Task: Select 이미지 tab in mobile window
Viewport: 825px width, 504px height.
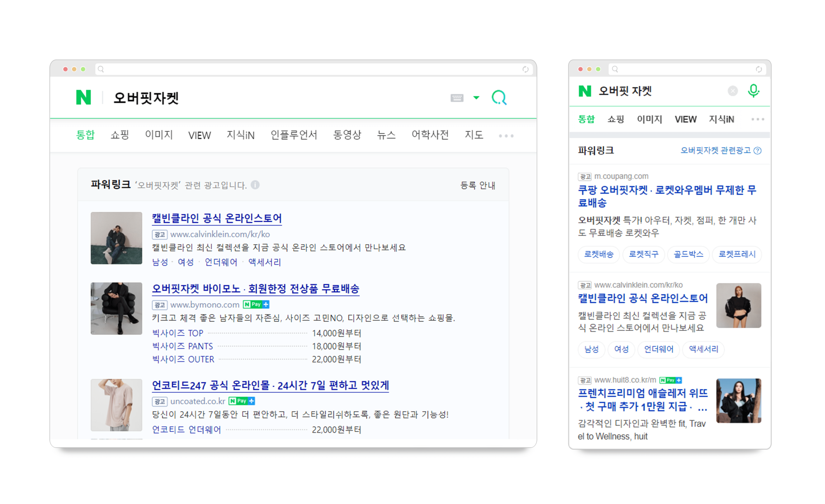Action: (x=649, y=119)
